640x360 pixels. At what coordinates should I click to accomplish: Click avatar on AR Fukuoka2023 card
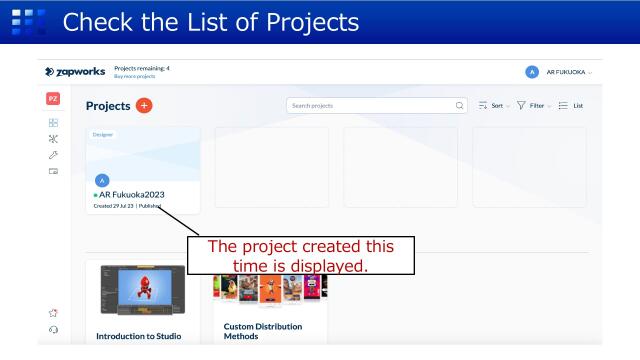pyautogui.click(x=102, y=180)
